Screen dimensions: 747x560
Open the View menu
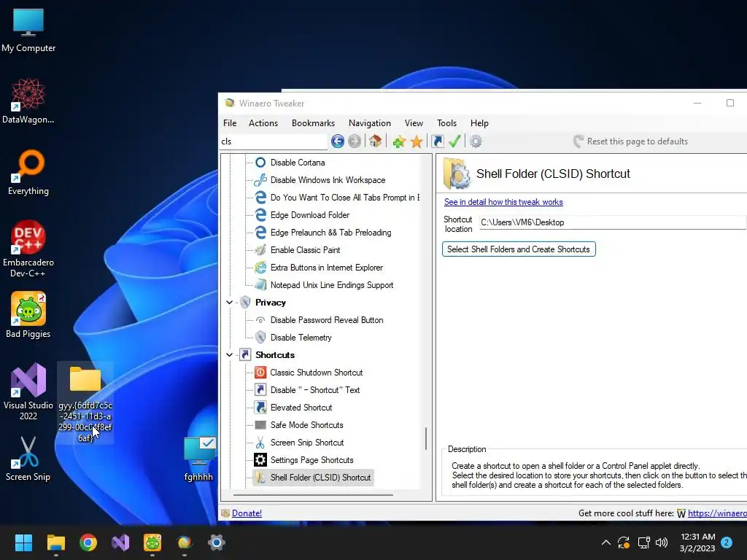[x=414, y=122]
